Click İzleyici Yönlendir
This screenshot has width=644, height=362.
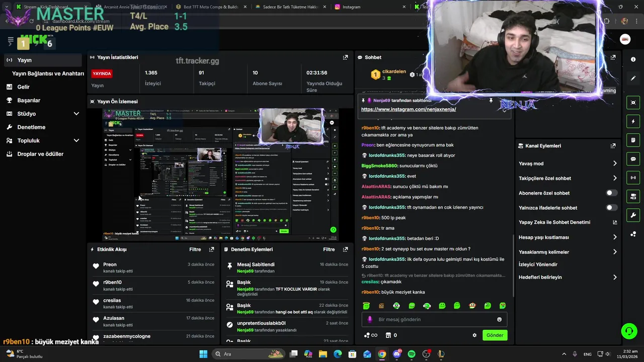[x=538, y=264]
